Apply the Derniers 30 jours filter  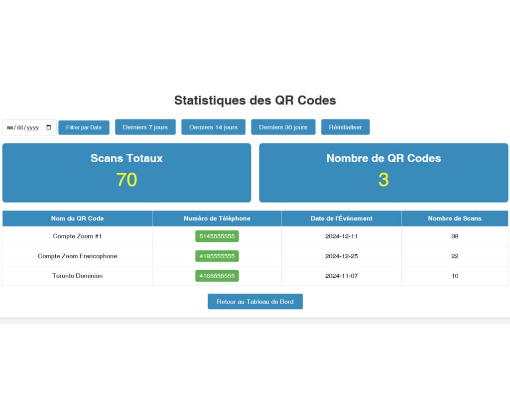(x=283, y=127)
